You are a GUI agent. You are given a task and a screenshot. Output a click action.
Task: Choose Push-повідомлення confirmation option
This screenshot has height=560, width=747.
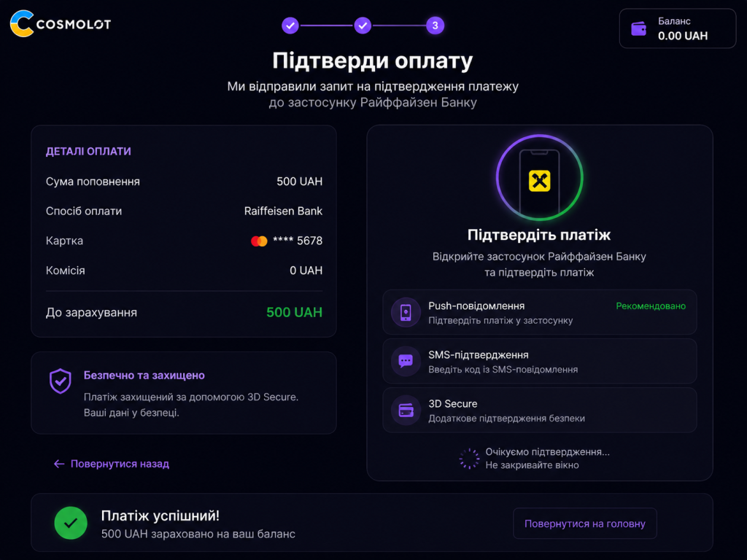(x=539, y=312)
